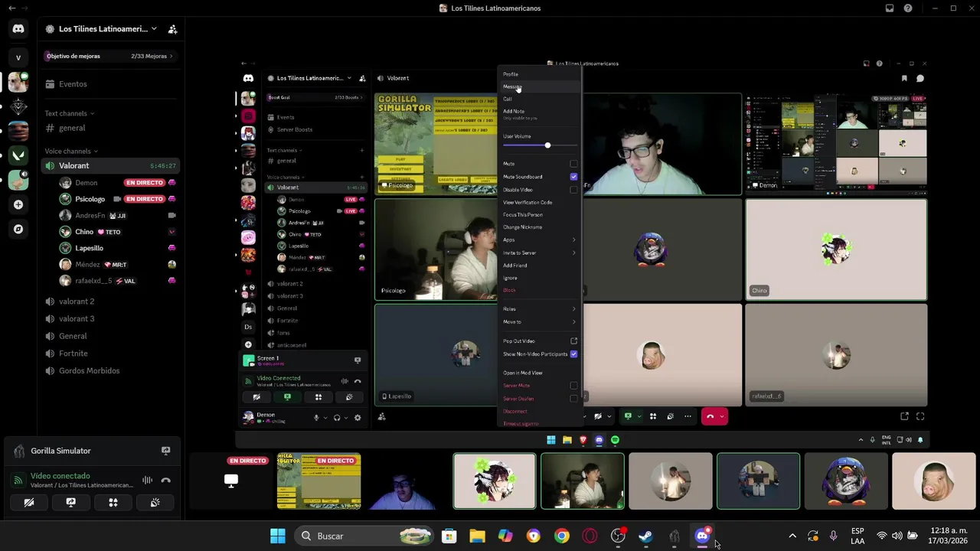Click the Discord taskbar icon

(702, 536)
